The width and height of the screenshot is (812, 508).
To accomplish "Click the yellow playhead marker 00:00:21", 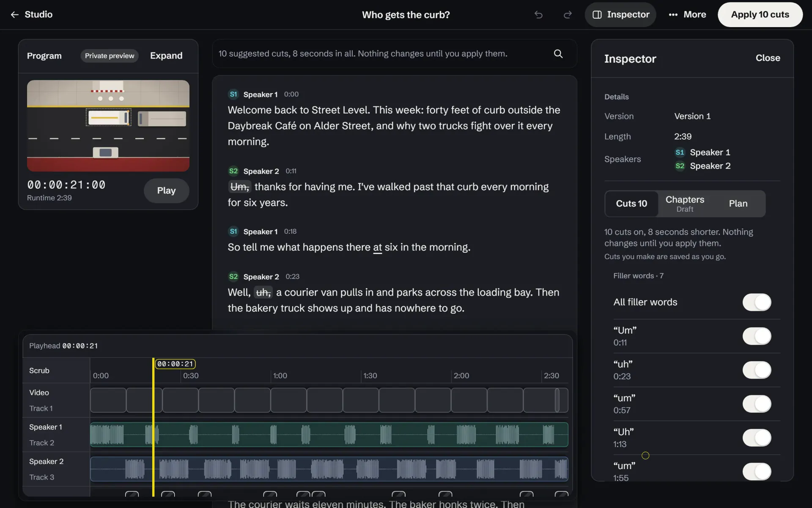I will click(x=175, y=364).
